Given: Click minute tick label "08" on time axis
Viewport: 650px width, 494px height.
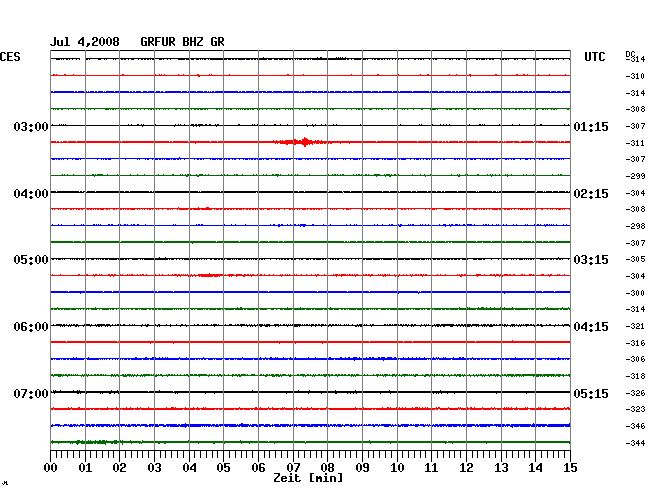Looking at the screenshot, I should click(327, 467).
